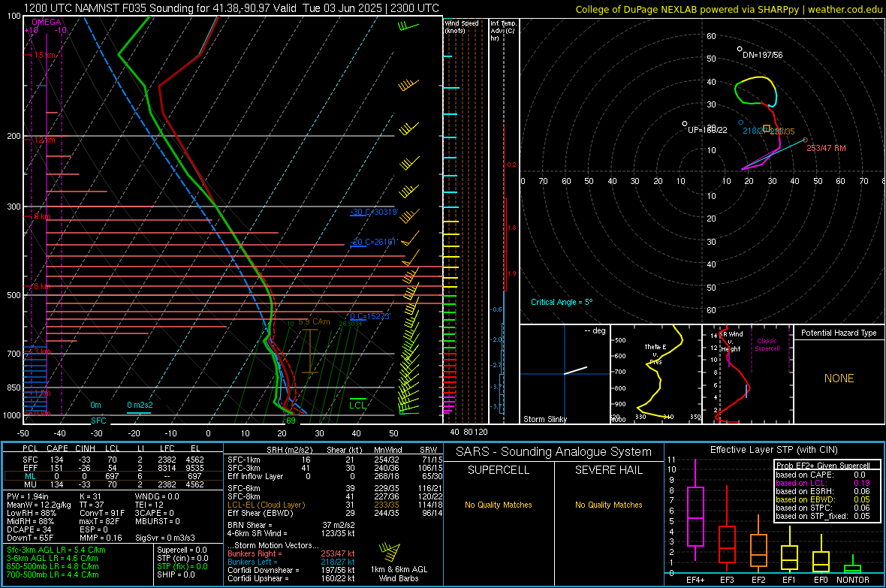The image size is (886, 588).
Task: Click the 5.9 C/km lapse rate bracket
Action: coord(309,351)
